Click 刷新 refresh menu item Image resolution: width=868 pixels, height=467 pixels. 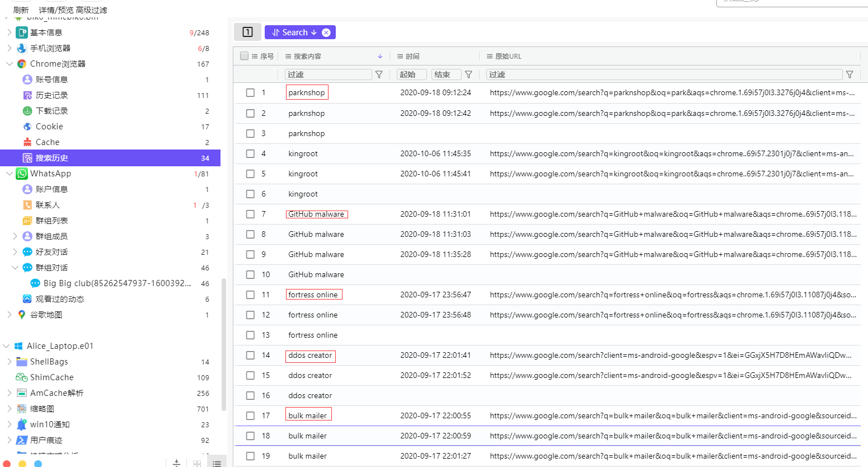click(x=21, y=10)
